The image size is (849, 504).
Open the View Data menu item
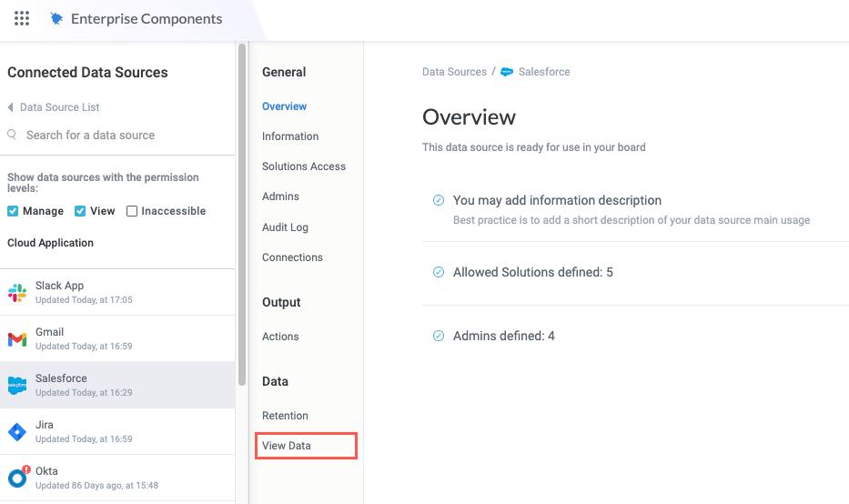click(x=287, y=446)
